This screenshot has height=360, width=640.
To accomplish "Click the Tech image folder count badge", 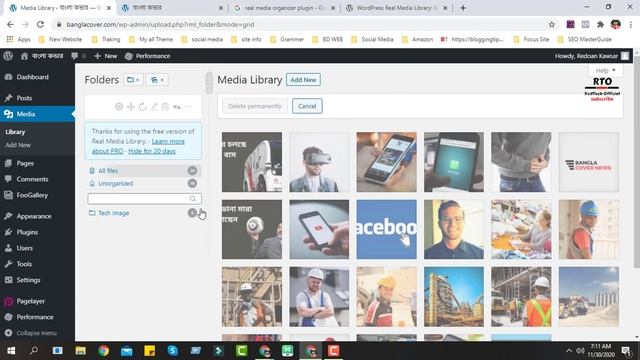I will pos(192,213).
